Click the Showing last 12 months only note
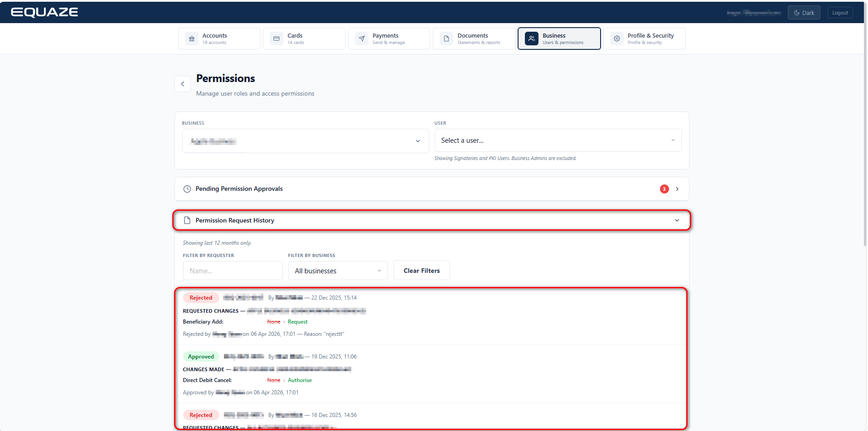This screenshot has height=431, width=868. pyautogui.click(x=217, y=243)
